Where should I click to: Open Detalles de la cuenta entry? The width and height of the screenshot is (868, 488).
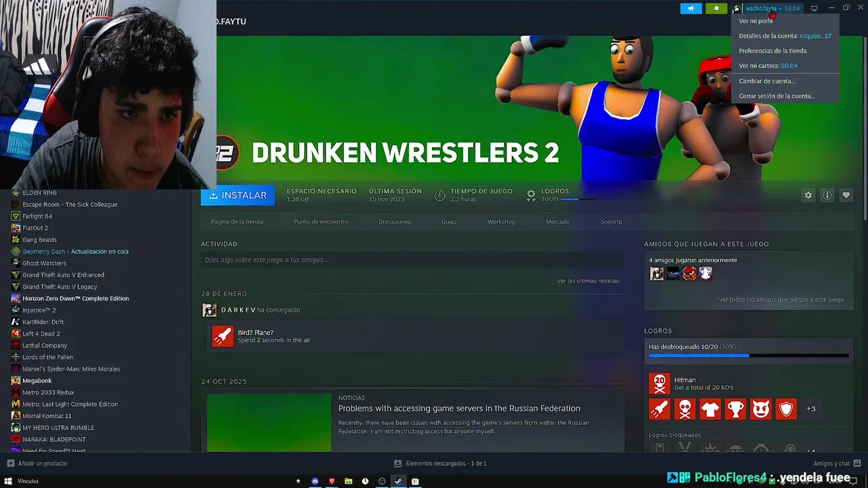point(786,36)
